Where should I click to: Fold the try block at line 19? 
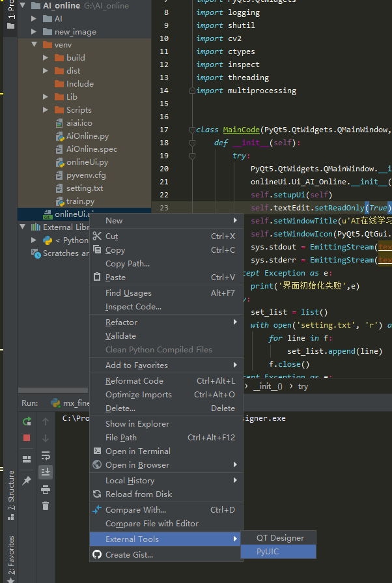192,156
